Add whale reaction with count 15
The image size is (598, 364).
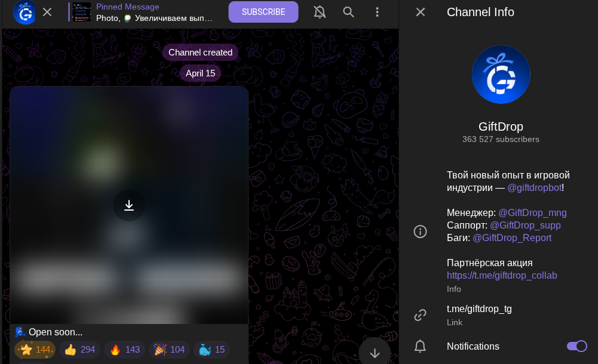tap(211, 350)
